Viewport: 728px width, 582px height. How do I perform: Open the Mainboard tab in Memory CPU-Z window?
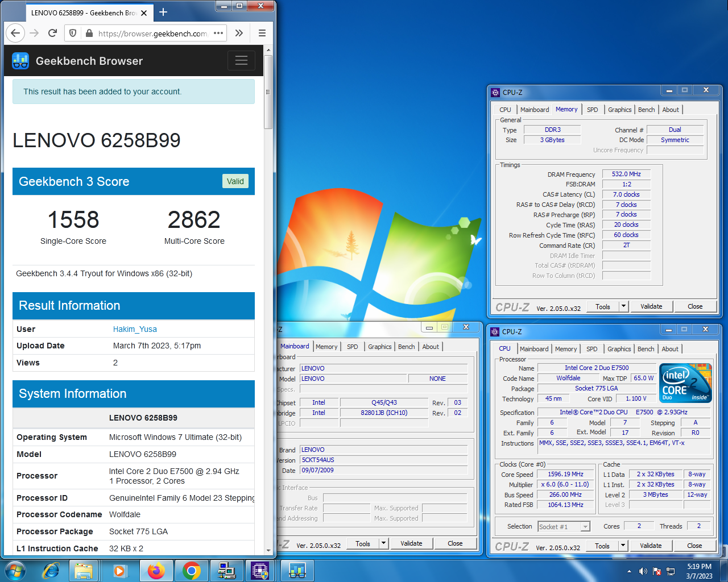pyautogui.click(x=535, y=110)
